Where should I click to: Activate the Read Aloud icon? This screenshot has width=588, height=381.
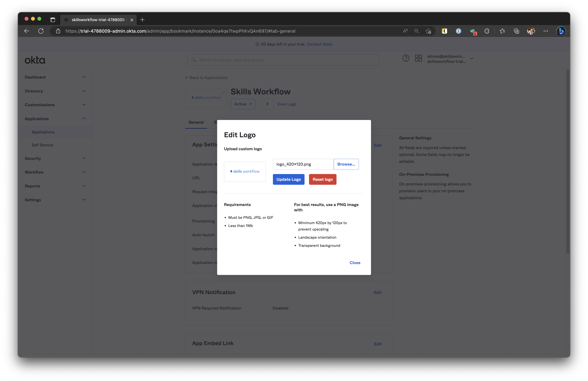[405, 31]
